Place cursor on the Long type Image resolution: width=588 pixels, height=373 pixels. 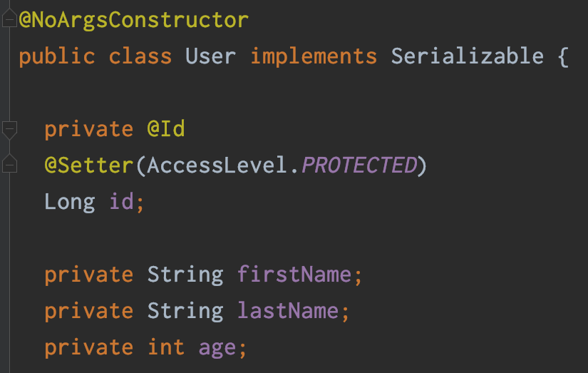pyautogui.click(x=69, y=202)
